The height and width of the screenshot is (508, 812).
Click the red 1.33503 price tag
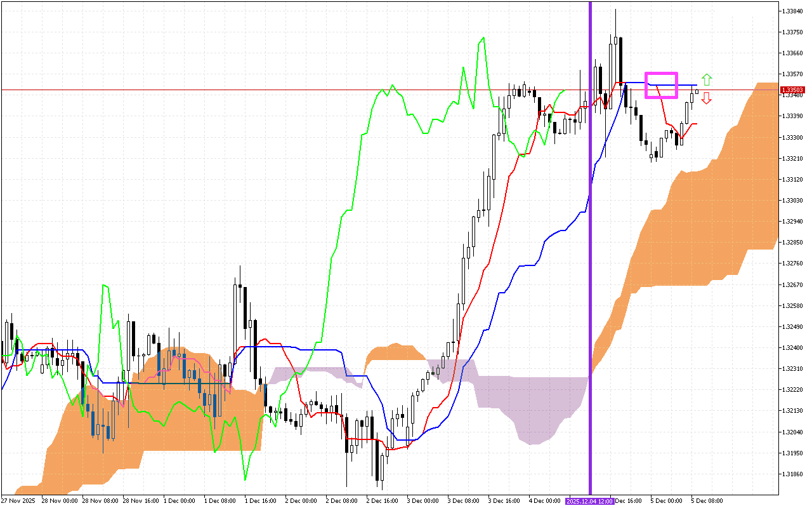click(x=793, y=90)
